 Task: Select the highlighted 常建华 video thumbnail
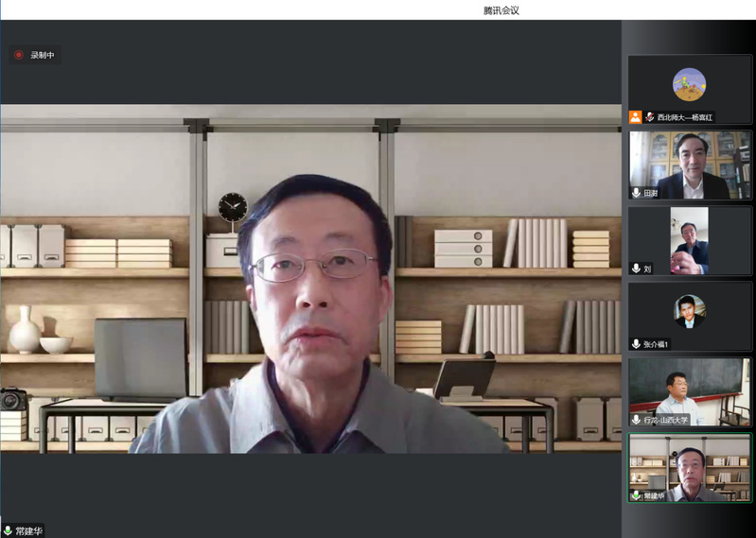(x=689, y=466)
